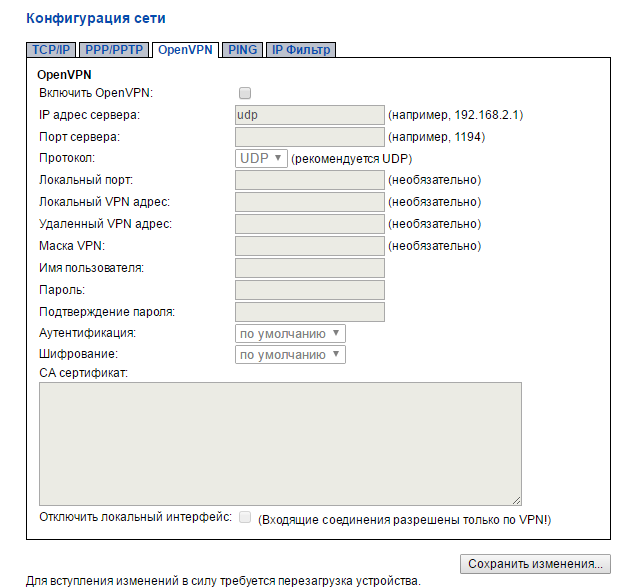Viewport: 617px width, 587px height.
Task: Go to the PING tab
Action: pos(242,50)
